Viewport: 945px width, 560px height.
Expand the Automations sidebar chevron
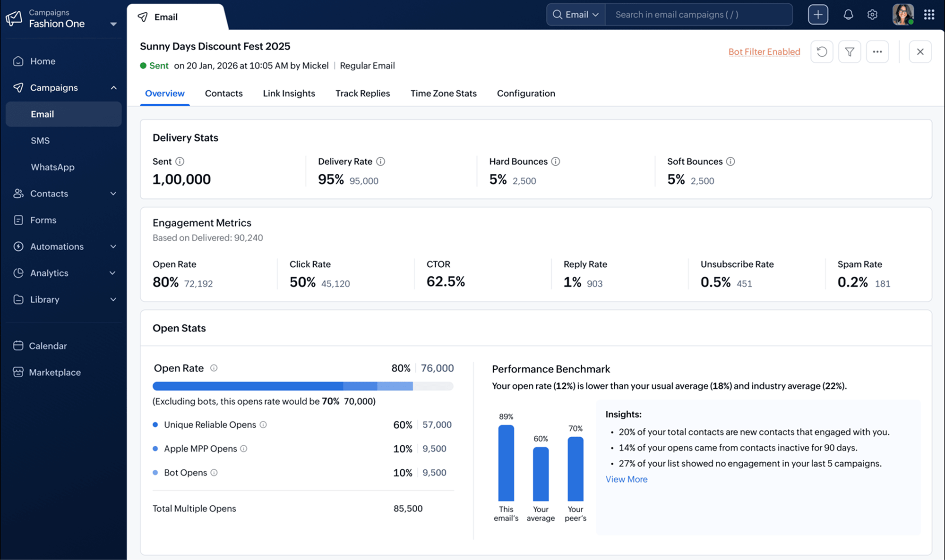tap(113, 246)
